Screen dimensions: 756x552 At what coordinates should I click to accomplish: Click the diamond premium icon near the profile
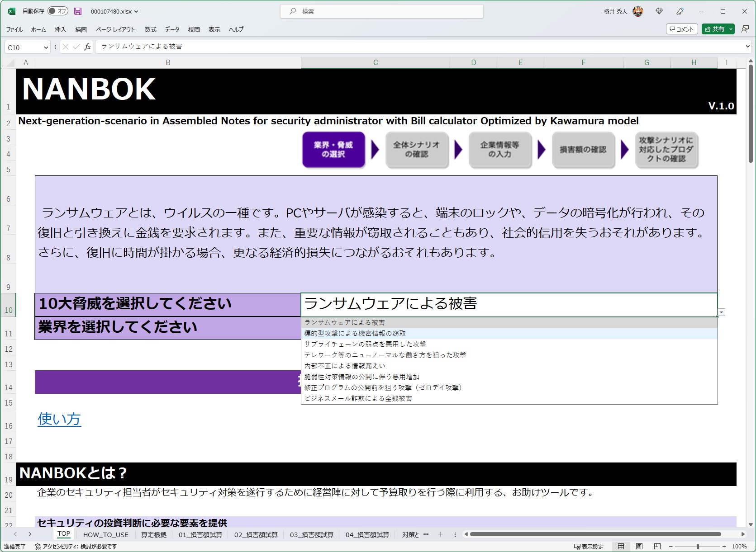point(659,11)
